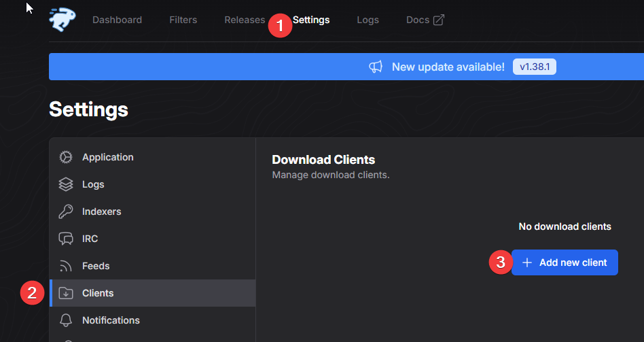Open the Docs link in top navigation
The width and height of the screenshot is (644, 342).
[x=417, y=20]
